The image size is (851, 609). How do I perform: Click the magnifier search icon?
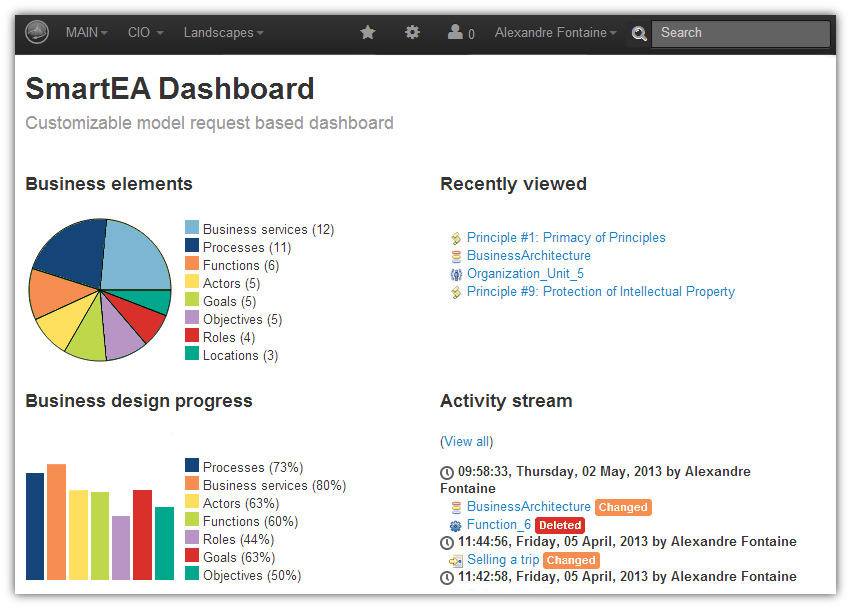point(639,33)
